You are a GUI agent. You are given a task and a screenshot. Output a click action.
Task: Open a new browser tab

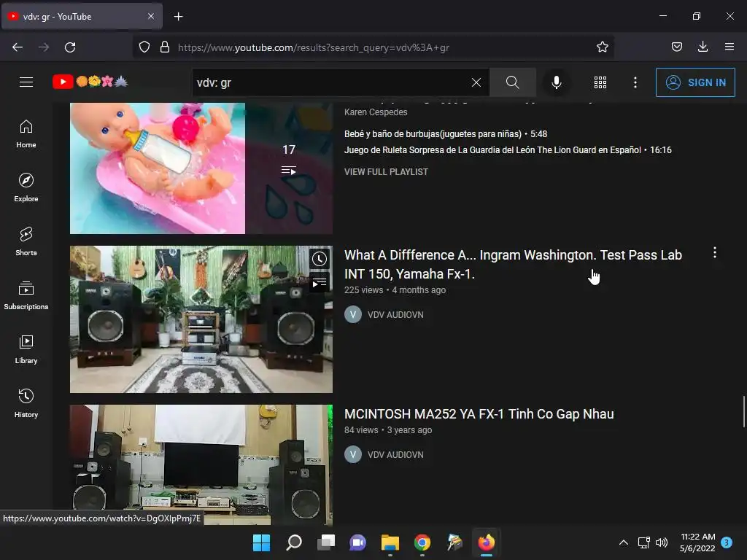click(178, 17)
